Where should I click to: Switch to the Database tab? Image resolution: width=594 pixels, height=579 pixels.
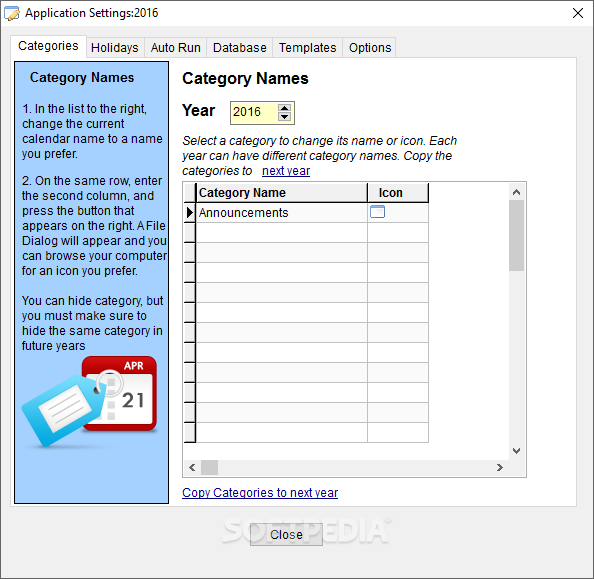239,48
